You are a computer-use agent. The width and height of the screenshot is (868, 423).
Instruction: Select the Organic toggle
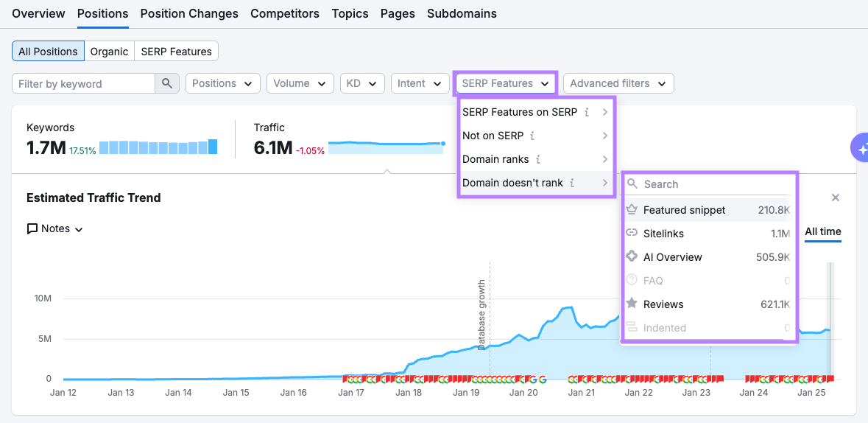110,52
